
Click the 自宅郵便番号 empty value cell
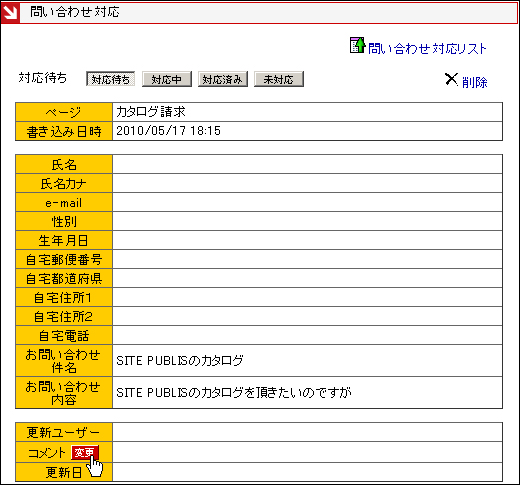click(x=307, y=259)
